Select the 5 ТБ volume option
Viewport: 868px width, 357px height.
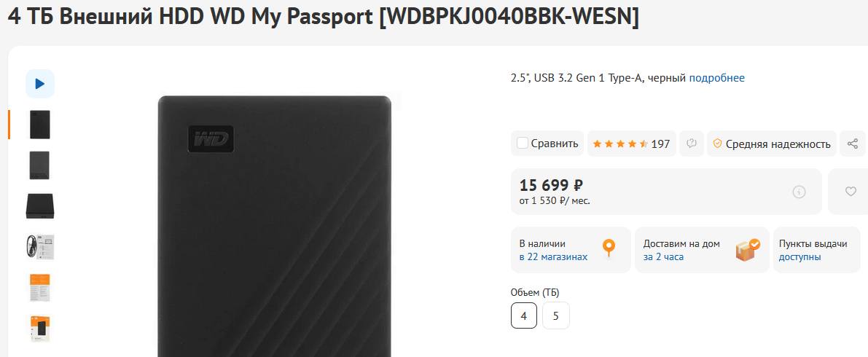(556, 315)
